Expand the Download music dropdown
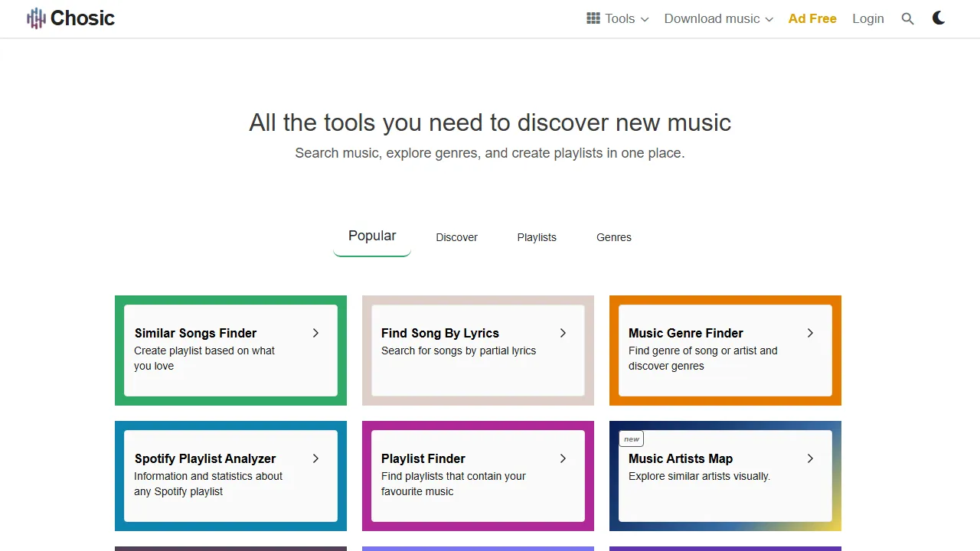 (x=713, y=18)
